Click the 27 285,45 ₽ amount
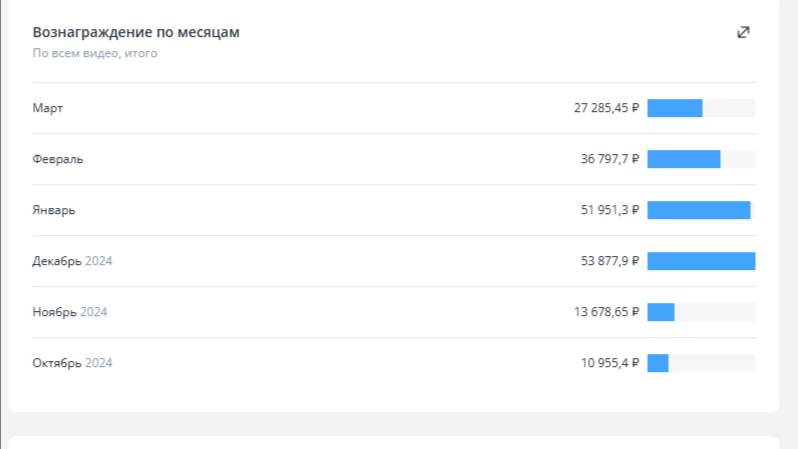The height and width of the screenshot is (449, 798). point(606,108)
